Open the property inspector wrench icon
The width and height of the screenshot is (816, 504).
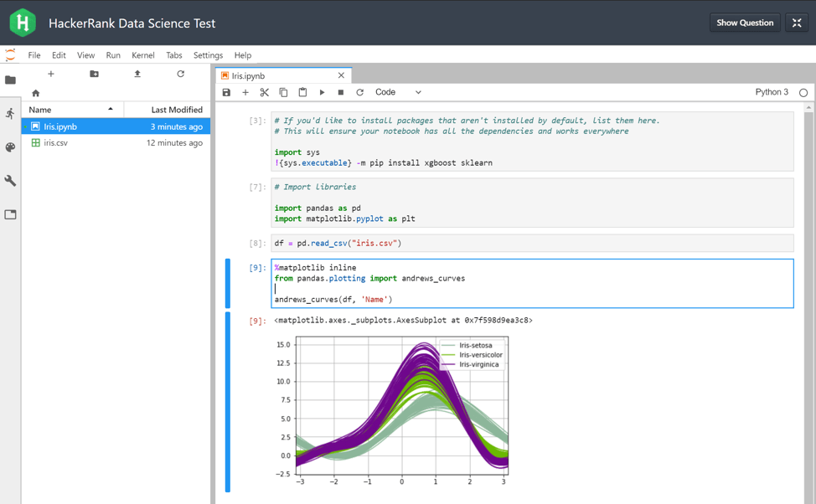pyautogui.click(x=11, y=181)
